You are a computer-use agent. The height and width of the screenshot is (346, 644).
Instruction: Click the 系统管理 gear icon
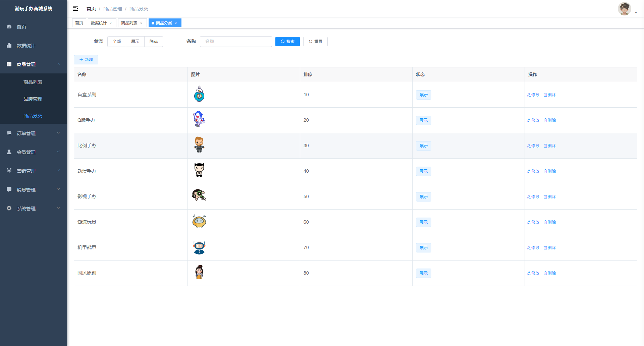point(9,208)
